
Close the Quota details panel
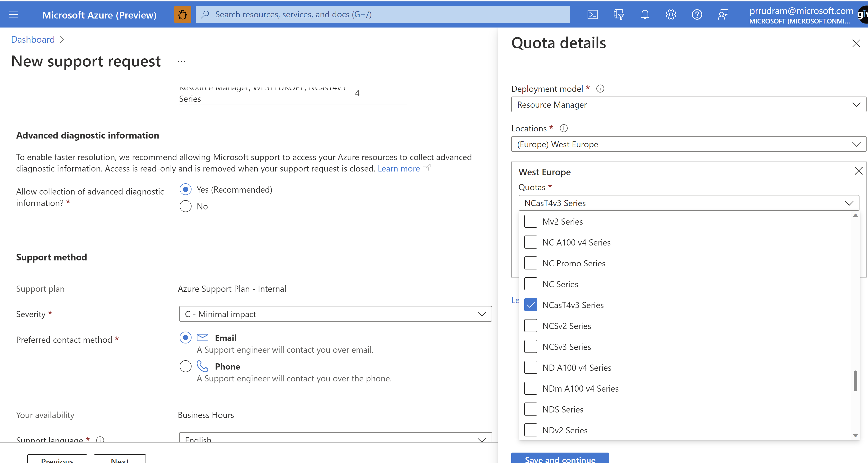(856, 43)
